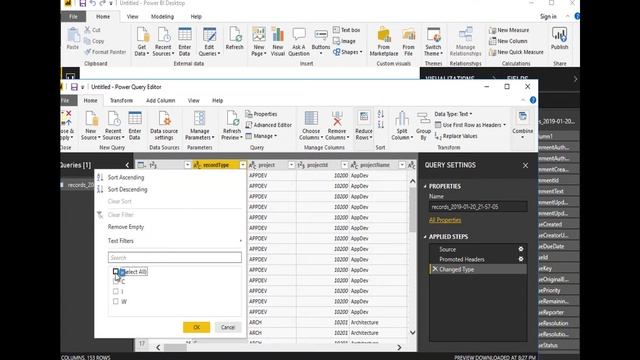The width and height of the screenshot is (640, 360).
Task: Click Edit Queries icon in Power BI Desktop
Action: click(x=209, y=41)
